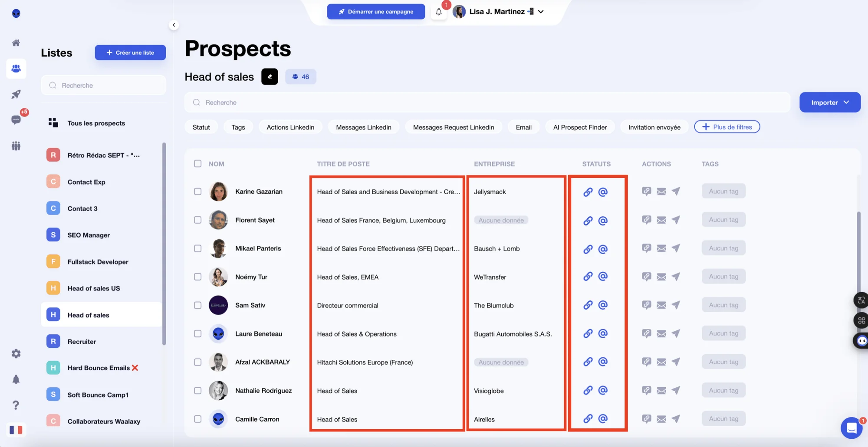This screenshot has height=447, width=868.
Task: Check the box for Laure Beneteau
Action: pyautogui.click(x=197, y=333)
